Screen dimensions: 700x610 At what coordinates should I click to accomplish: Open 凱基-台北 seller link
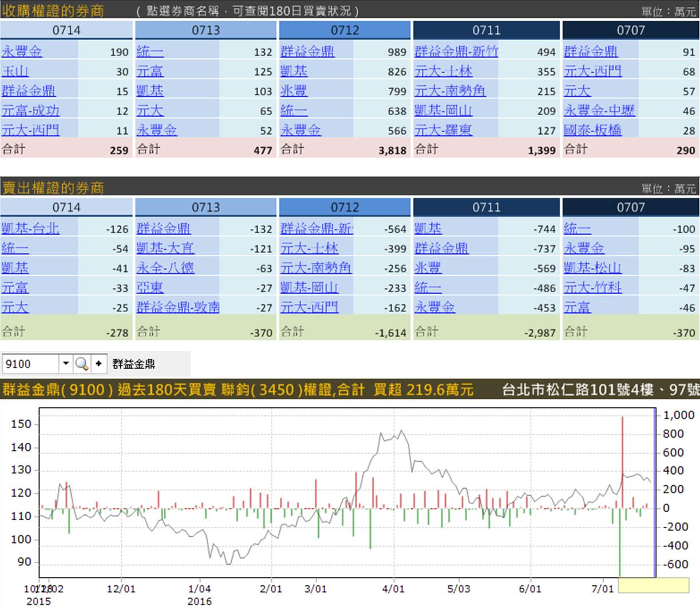(30, 228)
